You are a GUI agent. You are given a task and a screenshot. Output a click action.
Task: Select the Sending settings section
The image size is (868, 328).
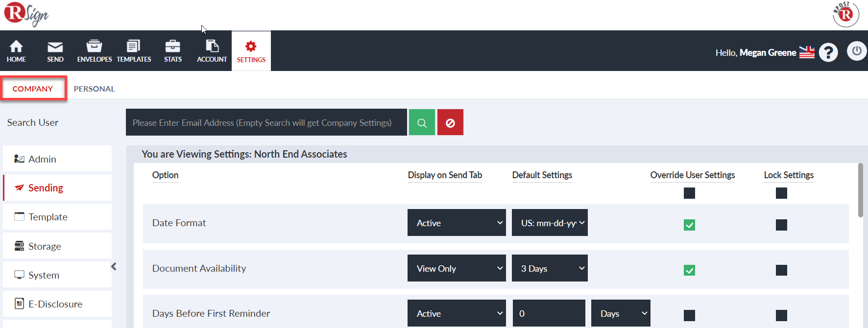(x=57, y=187)
